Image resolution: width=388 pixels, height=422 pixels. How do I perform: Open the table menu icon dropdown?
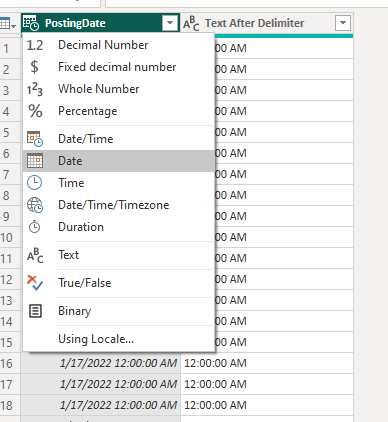[x=8, y=24]
